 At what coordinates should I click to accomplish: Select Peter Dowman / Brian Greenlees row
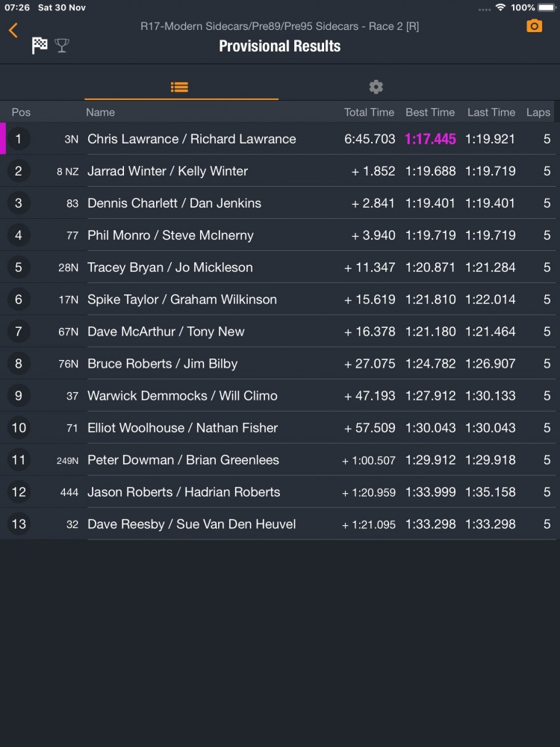click(183, 460)
